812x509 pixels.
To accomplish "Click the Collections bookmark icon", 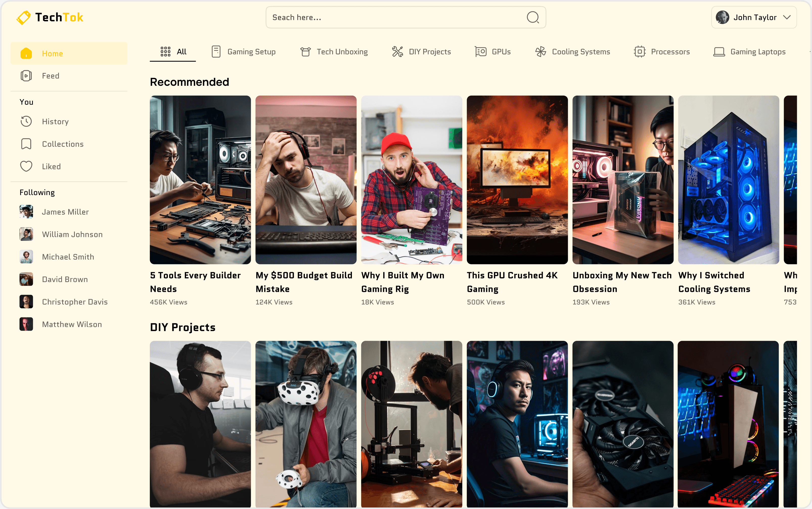I will [26, 144].
